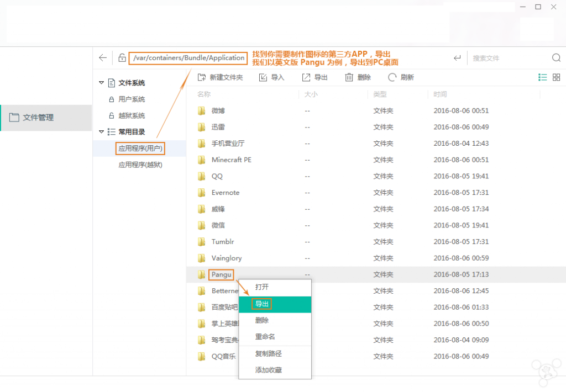The height and width of the screenshot is (392, 566).
Task: Switch to grid view icon
Action: click(x=556, y=77)
